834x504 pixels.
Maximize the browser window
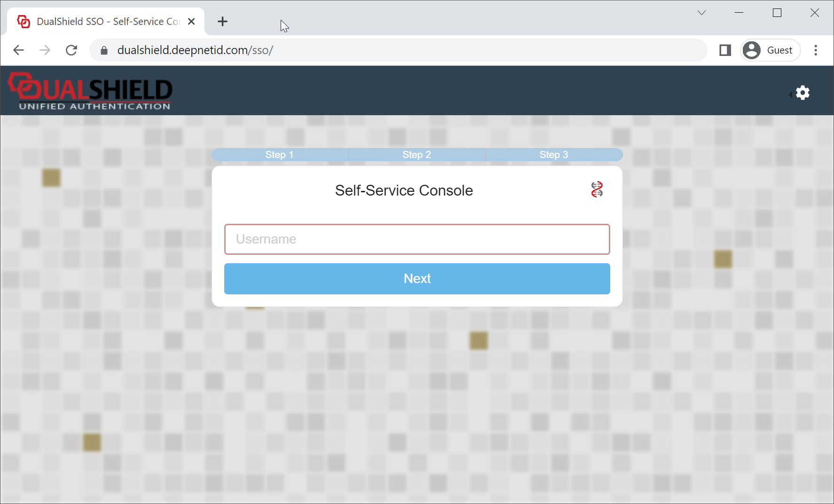[x=777, y=13]
